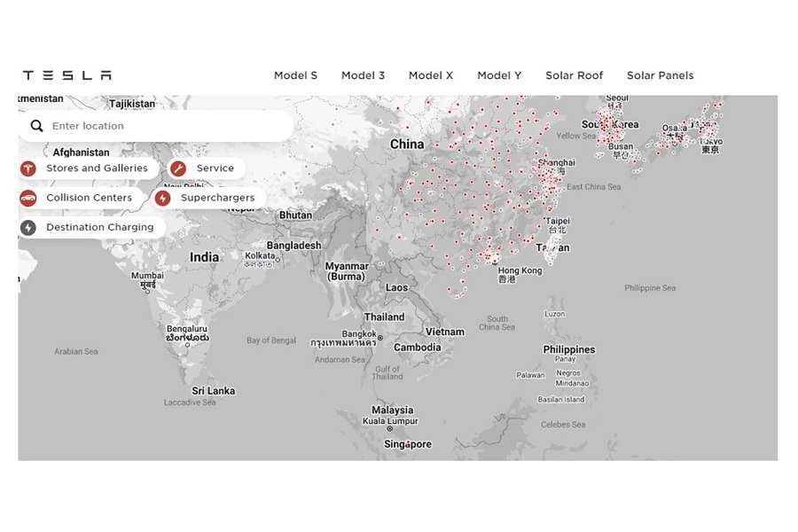Click the East China Sea label
The image size is (798, 532).
point(593,187)
